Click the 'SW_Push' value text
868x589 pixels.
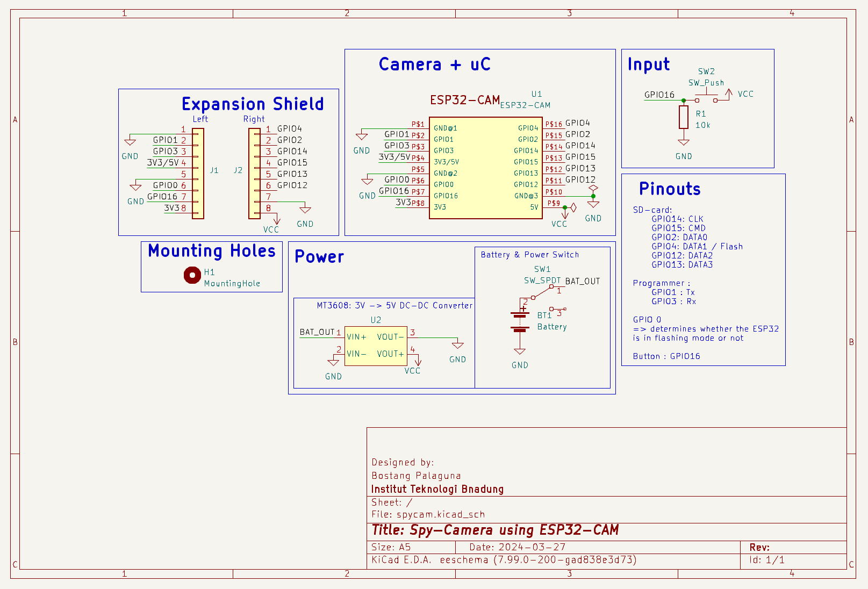pos(706,83)
